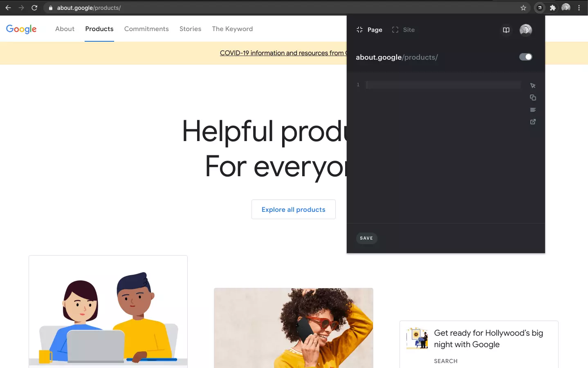The height and width of the screenshot is (368, 588).
Task: Open stylesheet in new window icon
Action: pyautogui.click(x=532, y=121)
